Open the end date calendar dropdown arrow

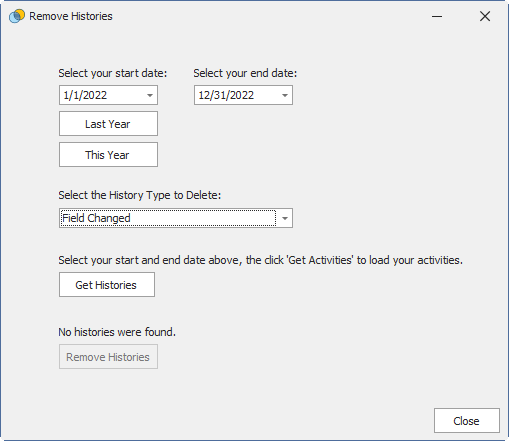pos(285,95)
